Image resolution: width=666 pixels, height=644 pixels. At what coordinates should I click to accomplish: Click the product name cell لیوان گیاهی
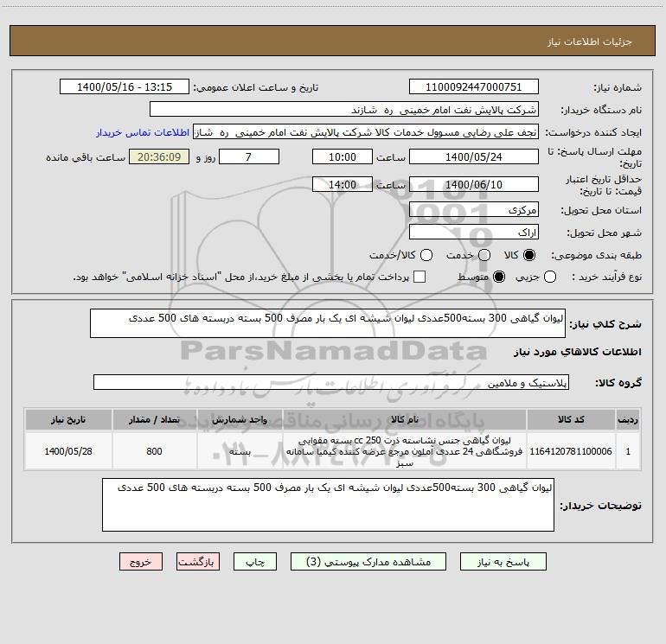coord(405,451)
